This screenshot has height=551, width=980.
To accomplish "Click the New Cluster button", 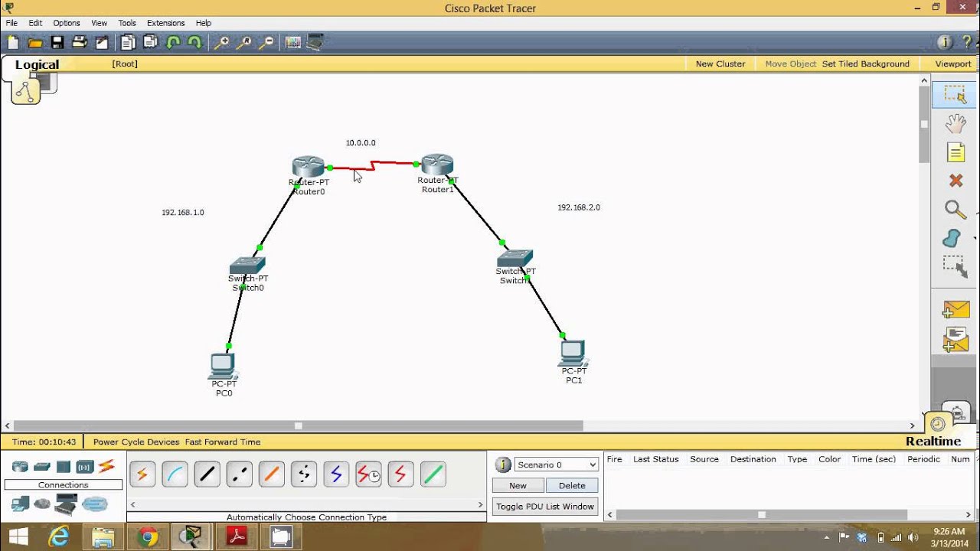I will pyautogui.click(x=720, y=64).
